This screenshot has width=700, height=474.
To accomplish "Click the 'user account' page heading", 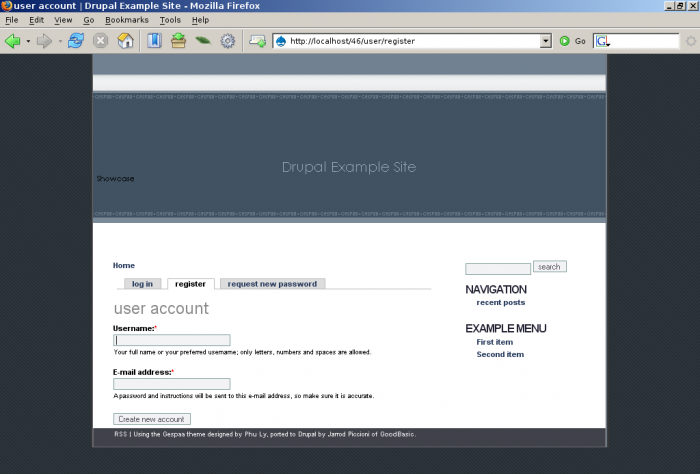I will click(x=161, y=308).
